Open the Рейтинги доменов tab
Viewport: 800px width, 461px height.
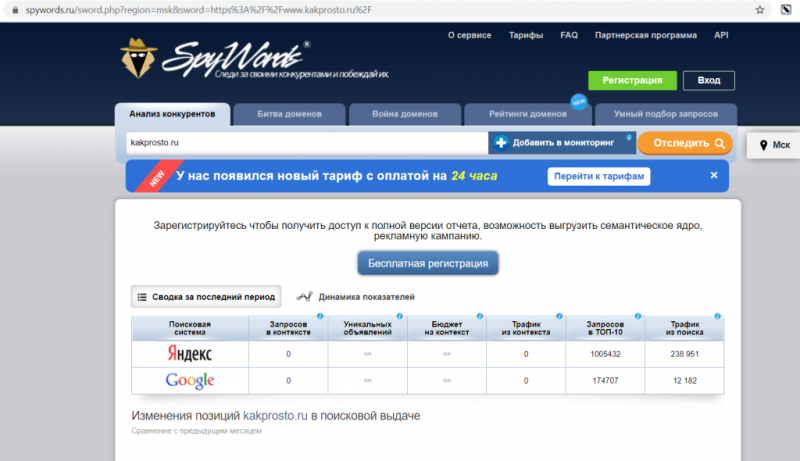click(x=528, y=114)
